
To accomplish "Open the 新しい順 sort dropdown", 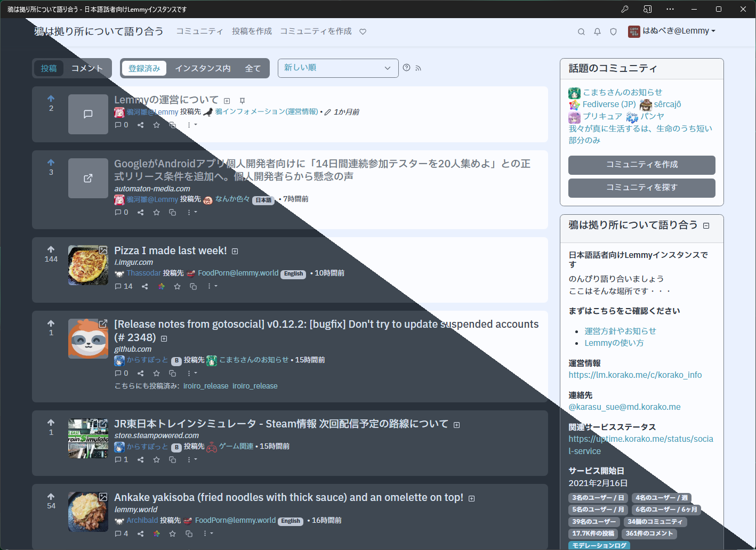I will click(x=337, y=68).
